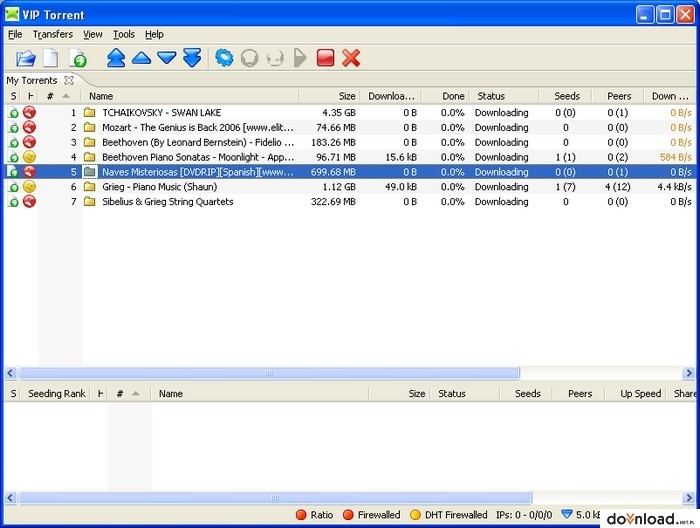Screen dimensions: 700x528
Task: Click the document with green arrow icon
Action: 78,58
